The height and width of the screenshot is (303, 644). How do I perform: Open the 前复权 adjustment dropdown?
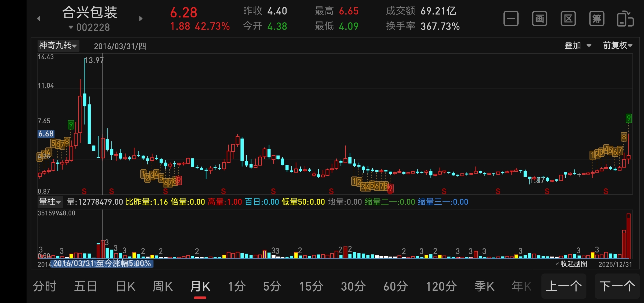(617, 45)
